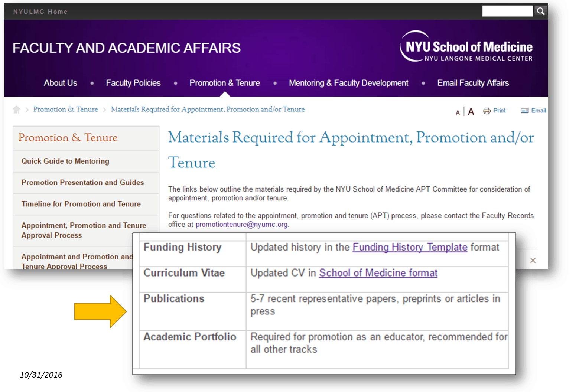This screenshot has width=579, height=392.
Task: Open the About Us menu
Action: click(x=61, y=83)
